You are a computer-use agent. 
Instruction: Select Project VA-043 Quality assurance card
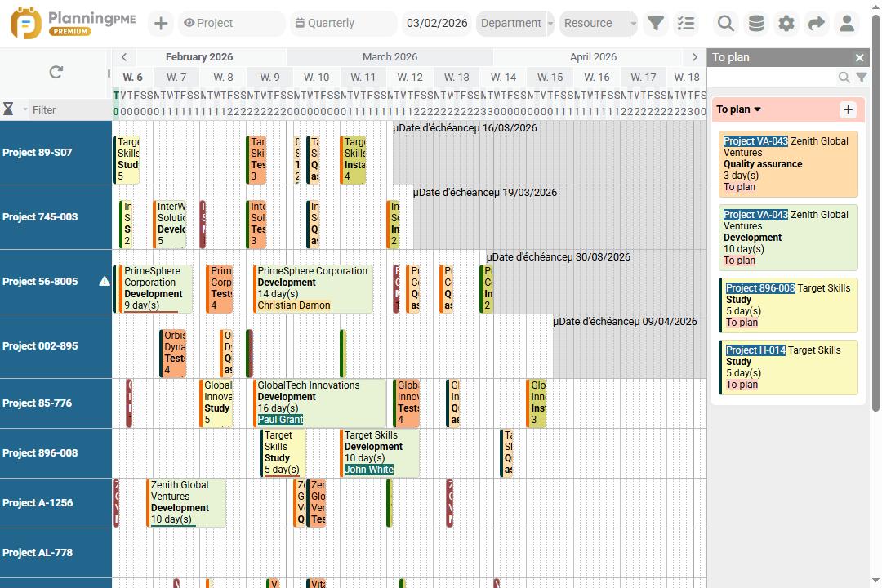point(788,163)
